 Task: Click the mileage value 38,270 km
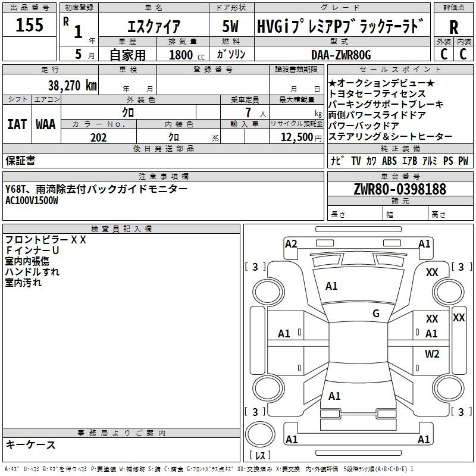pos(72,86)
